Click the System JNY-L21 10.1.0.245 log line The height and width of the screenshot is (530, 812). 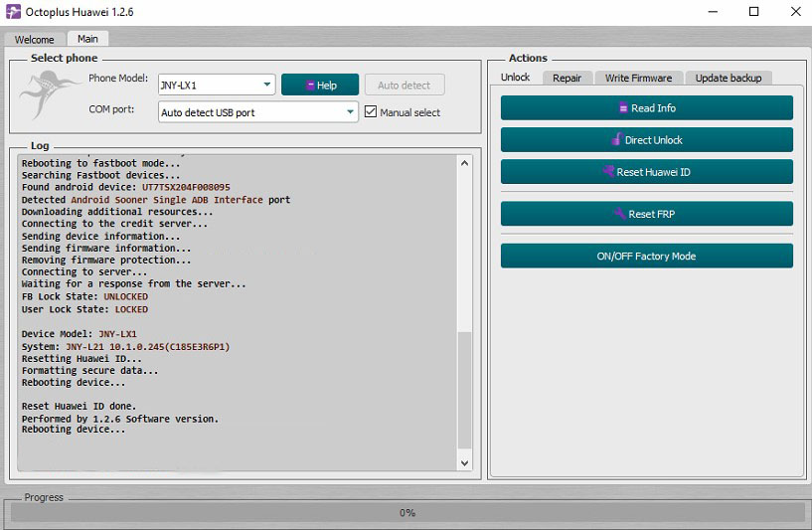[x=125, y=347]
